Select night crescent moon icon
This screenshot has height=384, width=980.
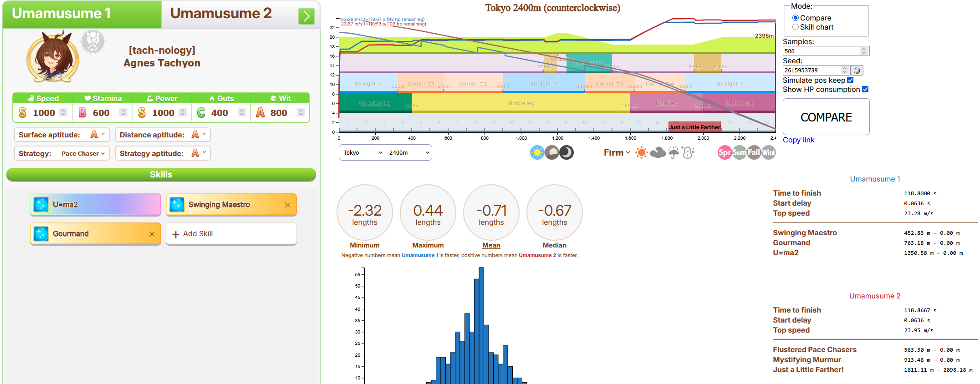tap(567, 152)
